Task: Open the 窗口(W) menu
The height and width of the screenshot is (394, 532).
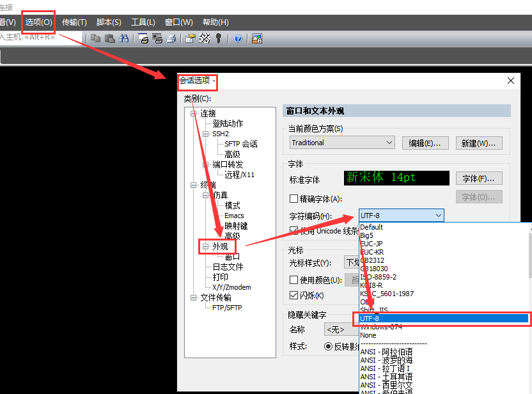Action: [178, 22]
